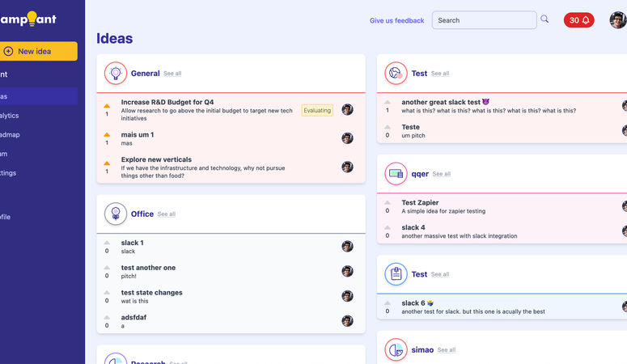The image size is (627, 364).
Task: Upvote the Test Zapier idea
Action: (x=387, y=203)
